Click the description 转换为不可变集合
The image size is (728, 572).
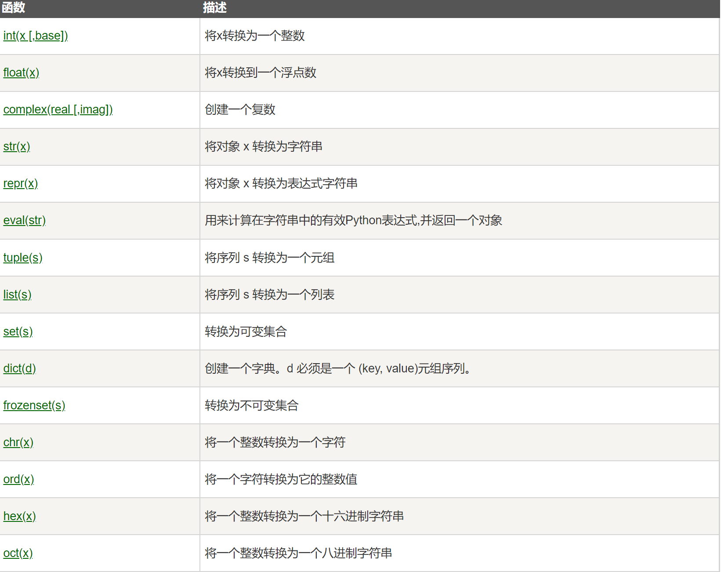pos(252,405)
